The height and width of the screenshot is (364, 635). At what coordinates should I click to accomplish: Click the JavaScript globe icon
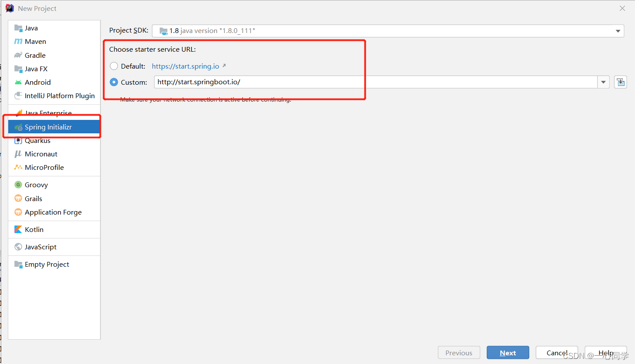(x=18, y=247)
